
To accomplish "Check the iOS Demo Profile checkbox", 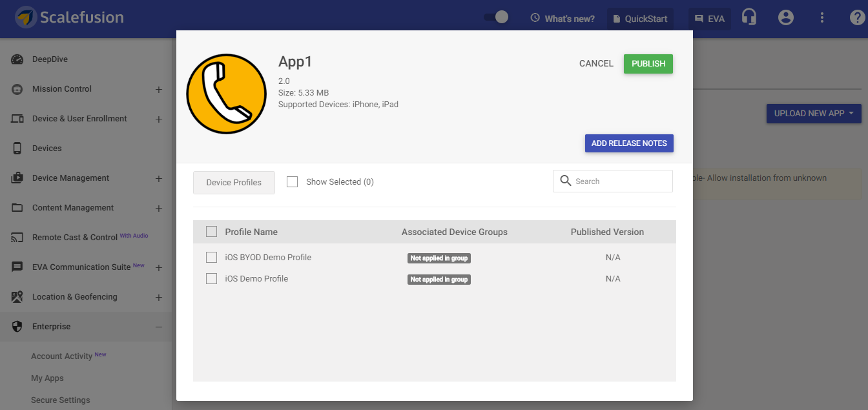I will [x=211, y=278].
